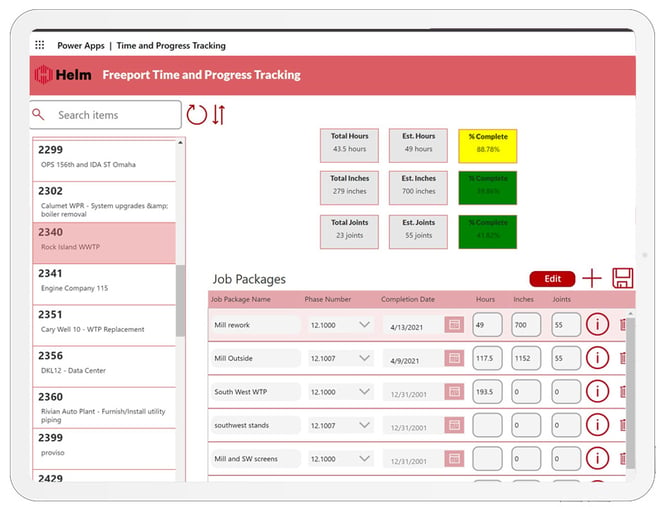Viewport: 660px width, 507px height.
Task: Open the info icon for Mill rework
Action: (x=597, y=324)
